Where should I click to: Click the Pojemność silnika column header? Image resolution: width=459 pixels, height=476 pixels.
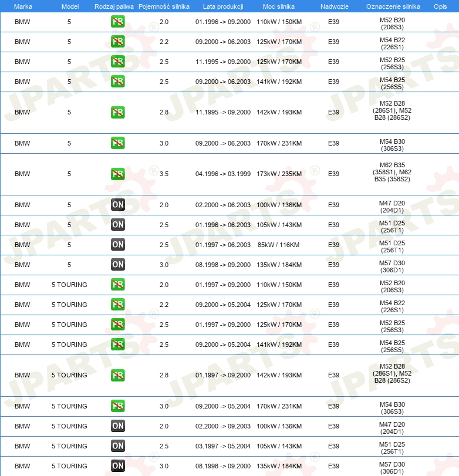(x=164, y=6)
